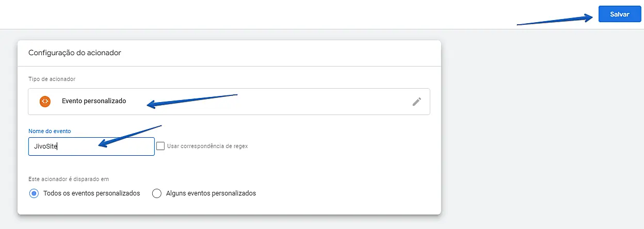Edit trigger type with pencil icon
This screenshot has height=229, width=644.
point(417,102)
